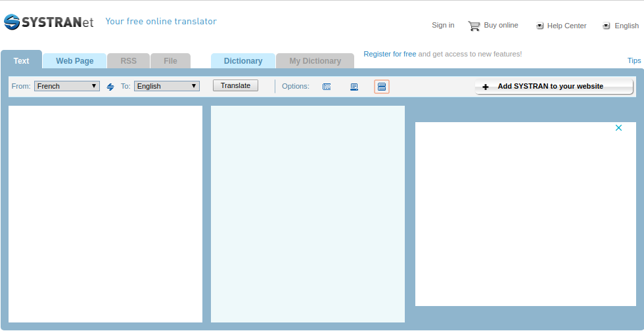644x331 pixels.
Task: Click the Sign in link
Action: [443, 25]
